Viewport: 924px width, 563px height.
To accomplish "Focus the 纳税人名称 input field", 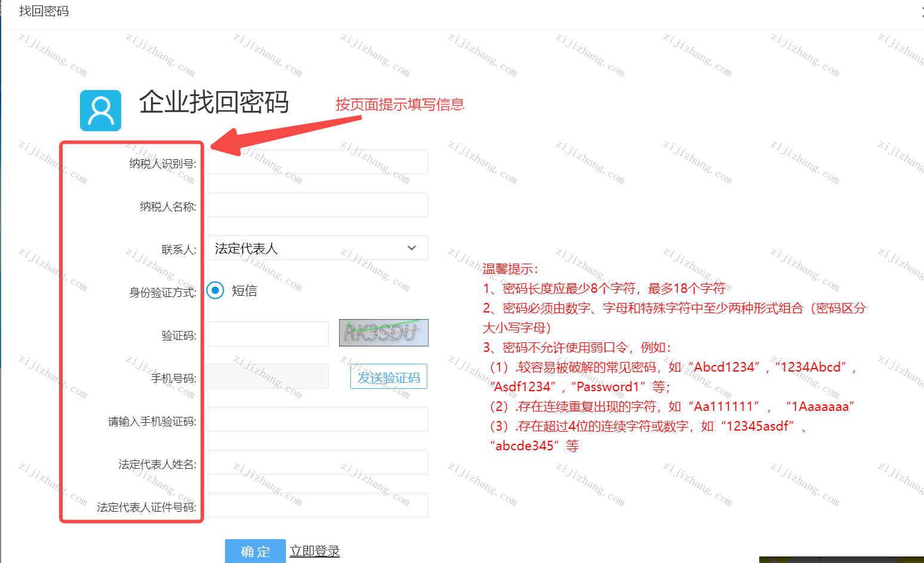I will pyautogui.click(x=317, y=205).
